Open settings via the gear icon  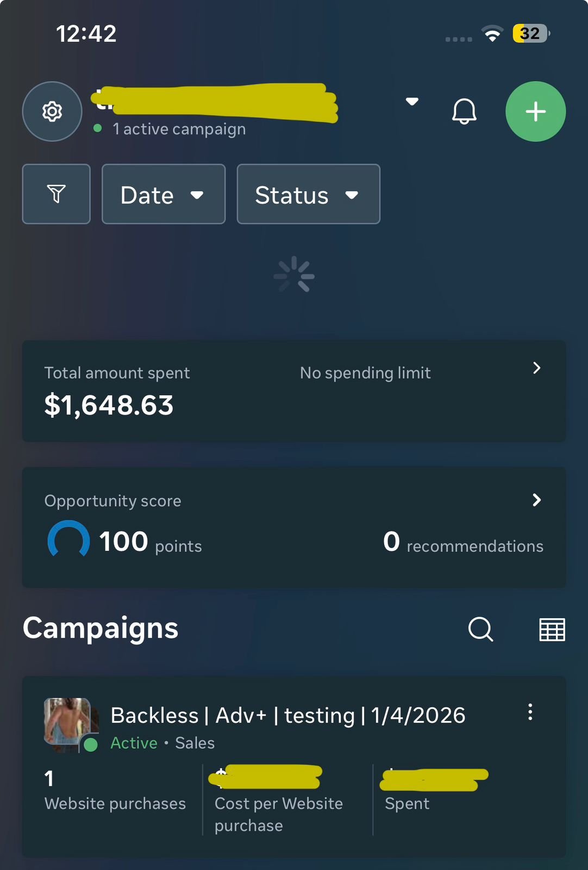(x=52, y=111)
